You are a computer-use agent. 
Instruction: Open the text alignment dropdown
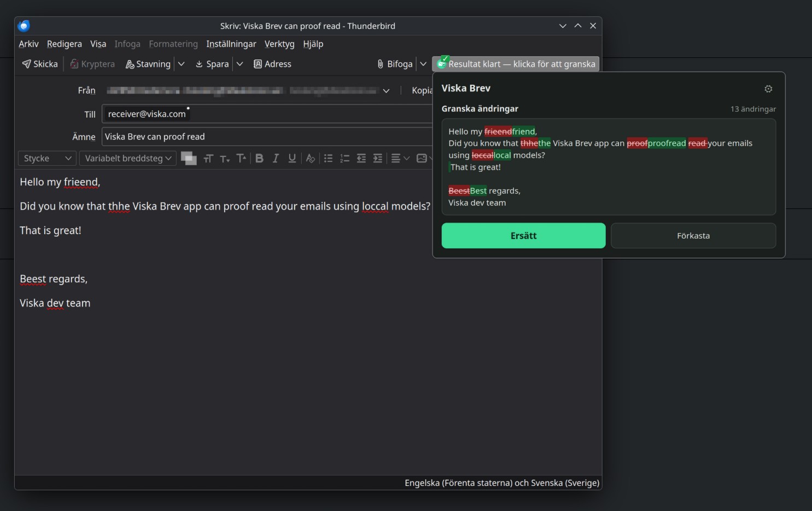coord(400,158)
